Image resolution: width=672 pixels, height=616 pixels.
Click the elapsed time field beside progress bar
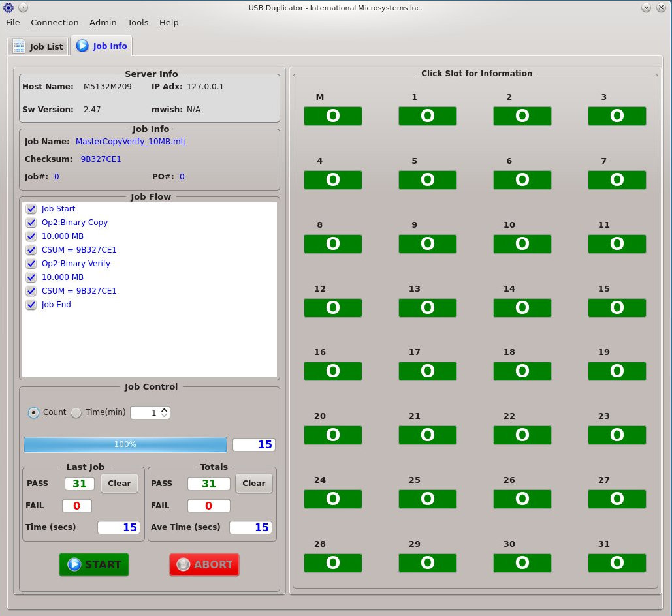pos(253,444)
